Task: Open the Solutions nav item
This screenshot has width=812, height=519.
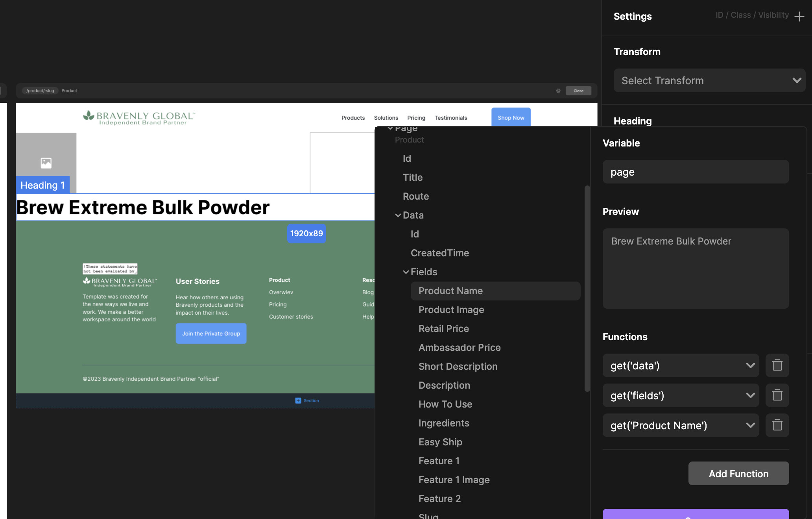Action: (386, 118)
